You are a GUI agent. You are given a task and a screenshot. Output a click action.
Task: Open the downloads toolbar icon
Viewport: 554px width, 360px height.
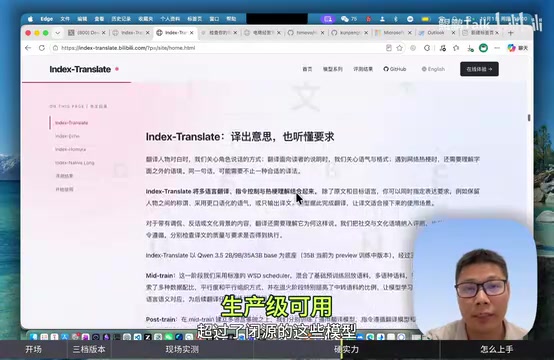pyautogui.click(x=470, y=48)
